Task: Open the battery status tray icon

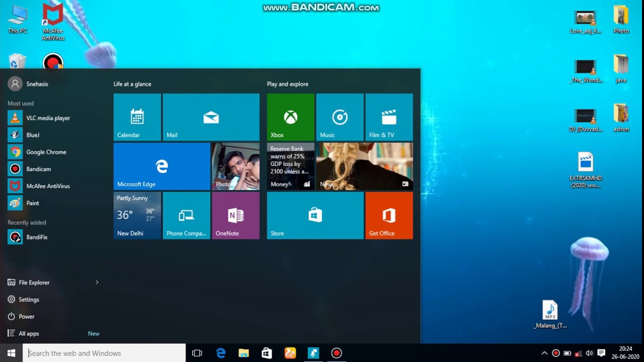Action: click(x=567, y=353)
